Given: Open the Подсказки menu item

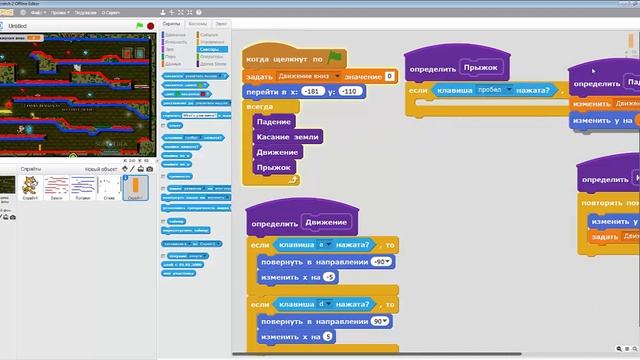Looking at the screenshot, I should [x=86, y=13].
